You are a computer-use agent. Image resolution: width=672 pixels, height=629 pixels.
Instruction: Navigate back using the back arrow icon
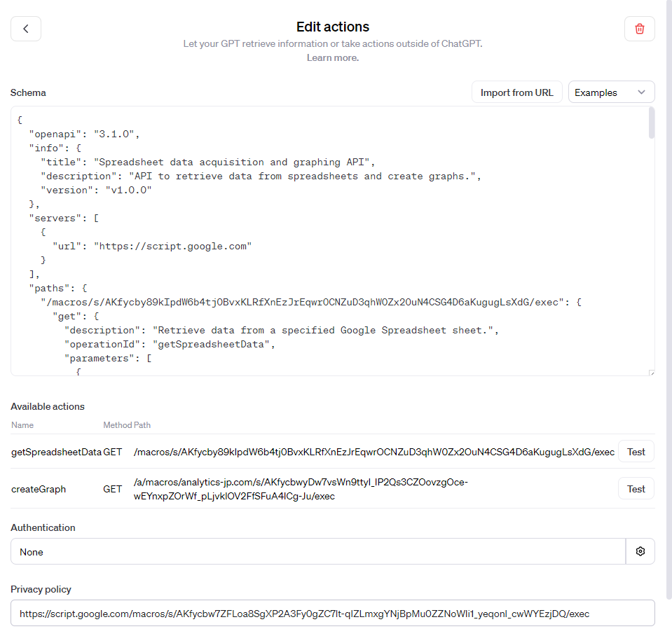coord(25,28)
